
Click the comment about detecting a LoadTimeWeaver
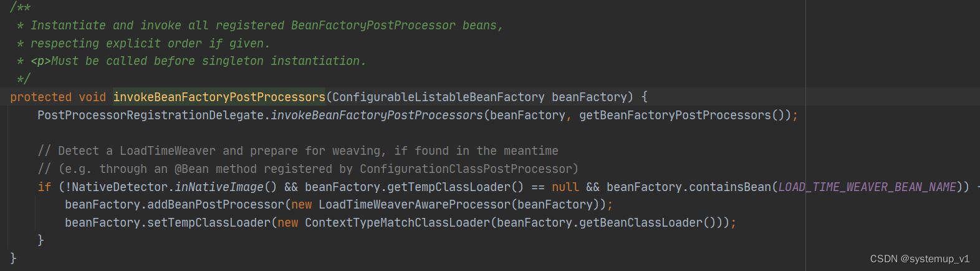point(297,150)
